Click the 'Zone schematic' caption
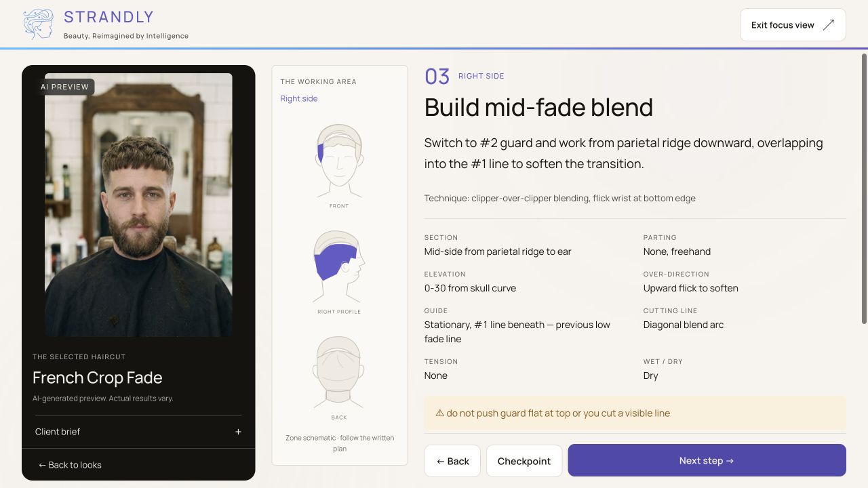This screenshot has width=868, height=488. click(x=340, y=443)
